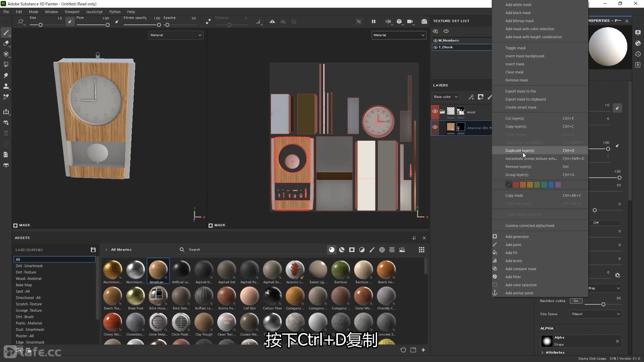644x362 pixels.
Task: Close the Assets panel
Action: (424, 238)
